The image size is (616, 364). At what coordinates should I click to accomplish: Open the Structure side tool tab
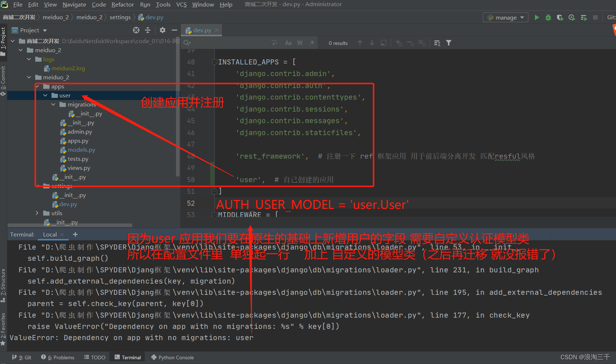pos(3,285)
